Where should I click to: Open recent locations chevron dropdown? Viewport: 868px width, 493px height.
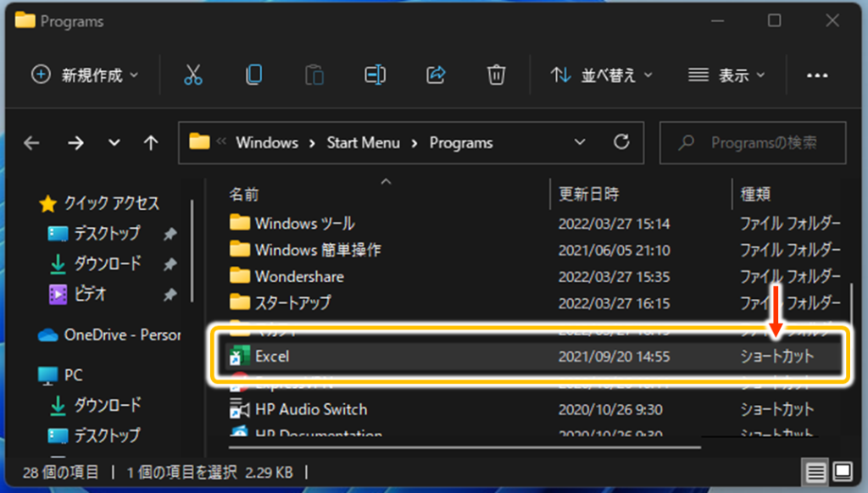click(114, 143)
